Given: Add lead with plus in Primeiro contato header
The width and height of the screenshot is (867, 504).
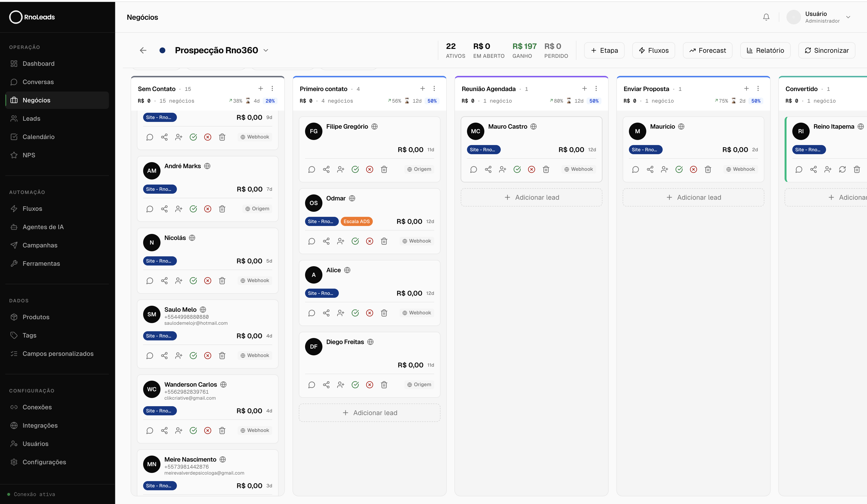Looking at the screenshot, I should [422, 88].
